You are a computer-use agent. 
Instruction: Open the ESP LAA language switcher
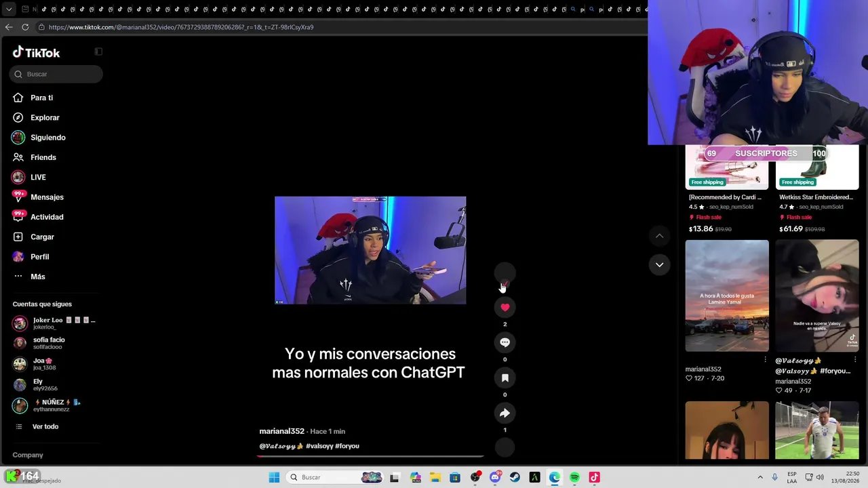coord(792,477)
